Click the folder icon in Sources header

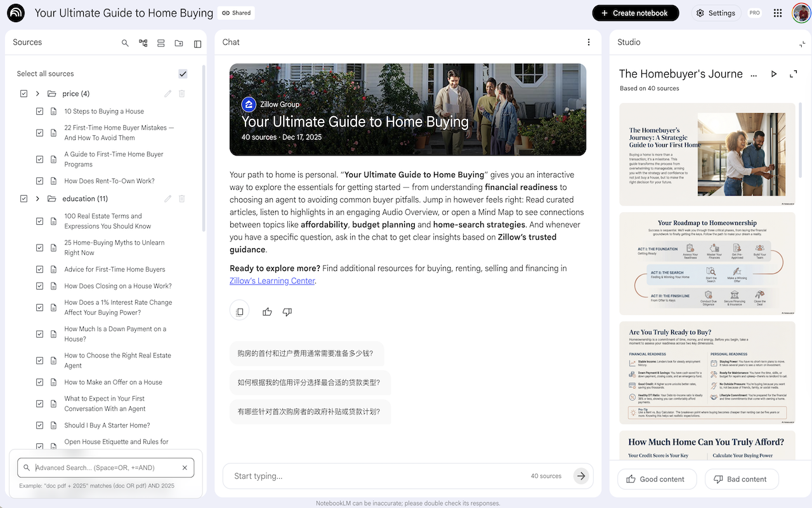pos(179,43)
